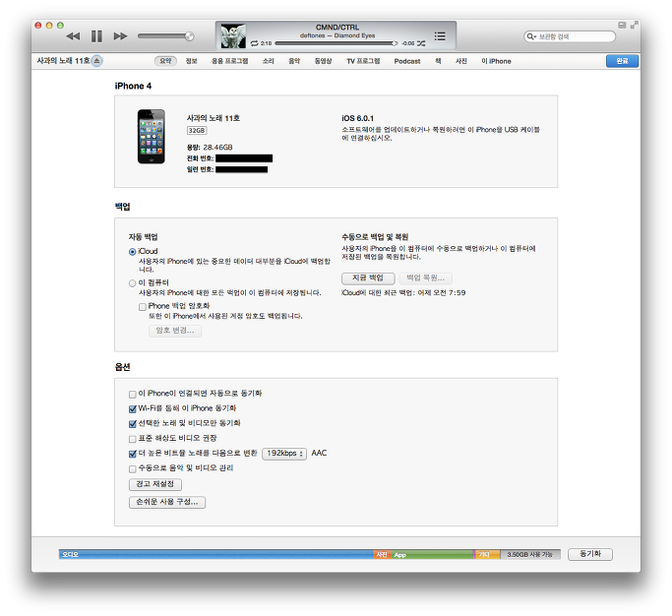The image size is (672, 616).
Task: Click the 동기화 sync button
Action: tap(590, 554)
